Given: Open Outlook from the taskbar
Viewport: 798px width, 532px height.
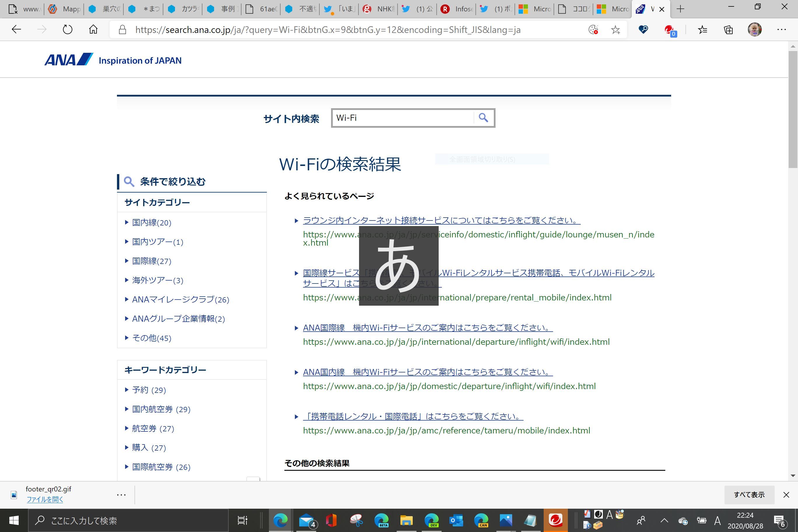Looking at the screenshot, I should (x=456, y=520).
